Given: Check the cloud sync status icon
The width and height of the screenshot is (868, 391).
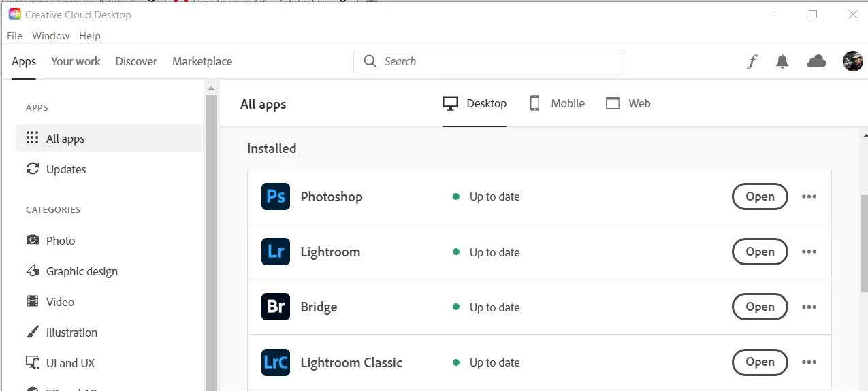Looking at the screenshot, I should click(816, 61).
